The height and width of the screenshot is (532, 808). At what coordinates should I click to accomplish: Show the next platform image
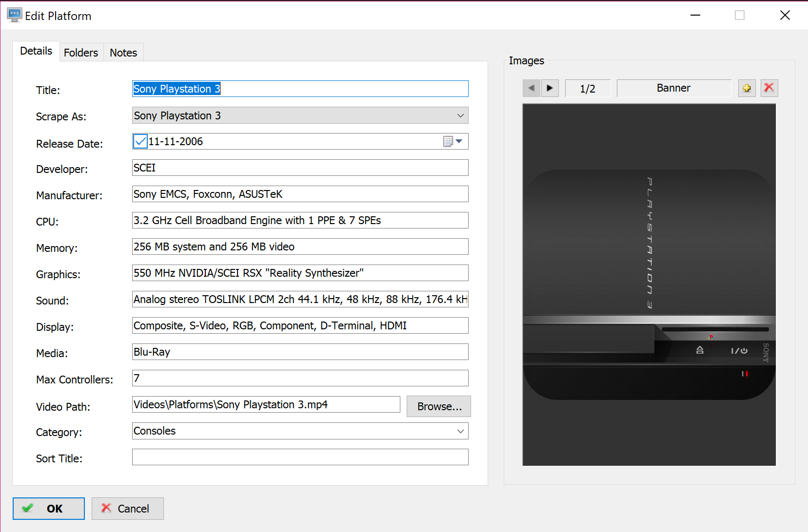pyautogui.click(x=550, y=88)
